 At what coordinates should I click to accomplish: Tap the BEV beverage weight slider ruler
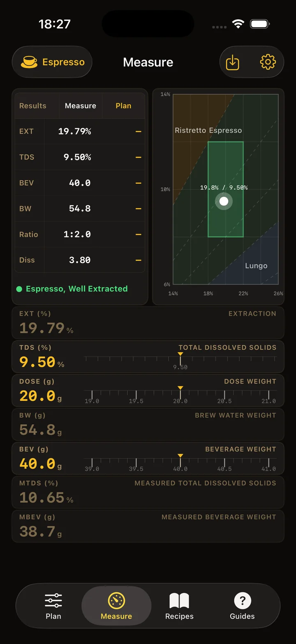(x=180, y=463)
